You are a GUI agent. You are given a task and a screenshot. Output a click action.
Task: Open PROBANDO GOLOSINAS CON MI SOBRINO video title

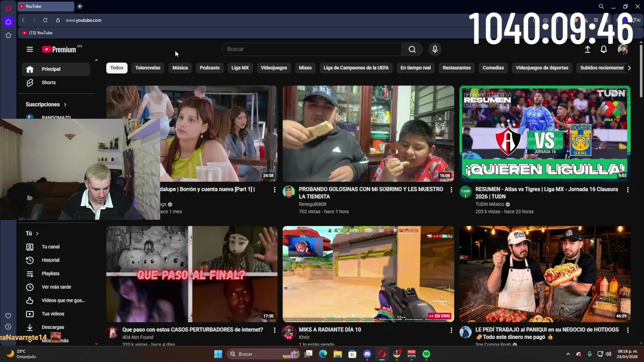click(x=371, y=193)
